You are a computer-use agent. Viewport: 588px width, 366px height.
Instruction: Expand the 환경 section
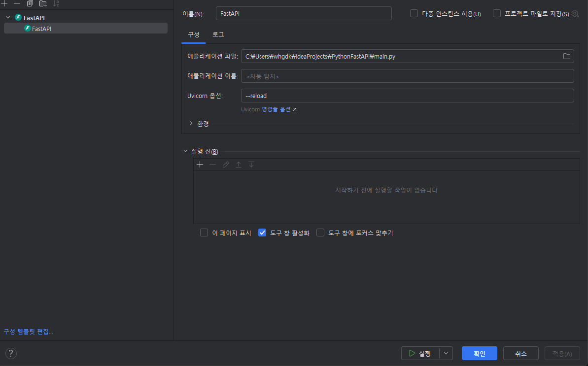click(x=191, y=123)
